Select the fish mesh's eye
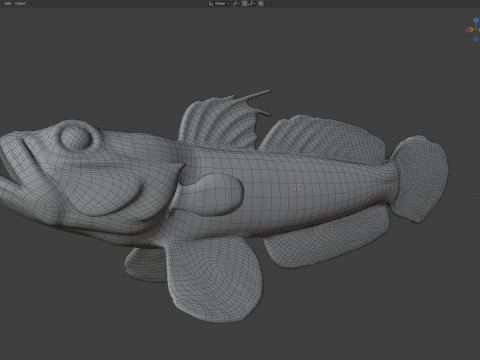The image size is (480, 360). [76, 137]
